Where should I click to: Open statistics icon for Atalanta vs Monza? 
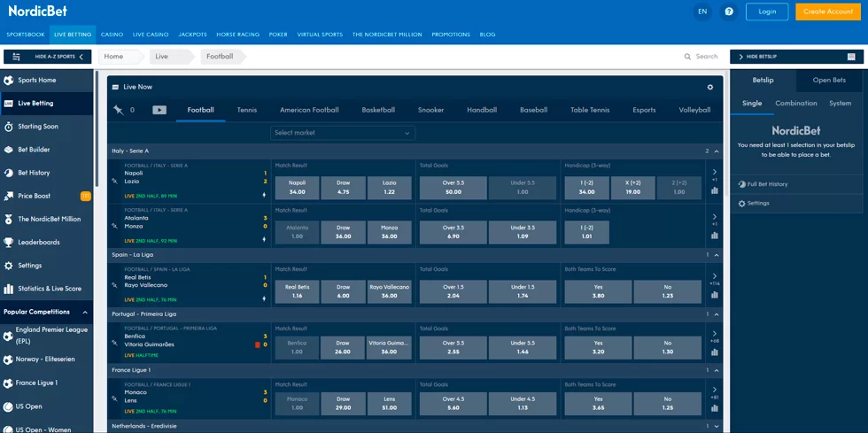coord(715,235)
